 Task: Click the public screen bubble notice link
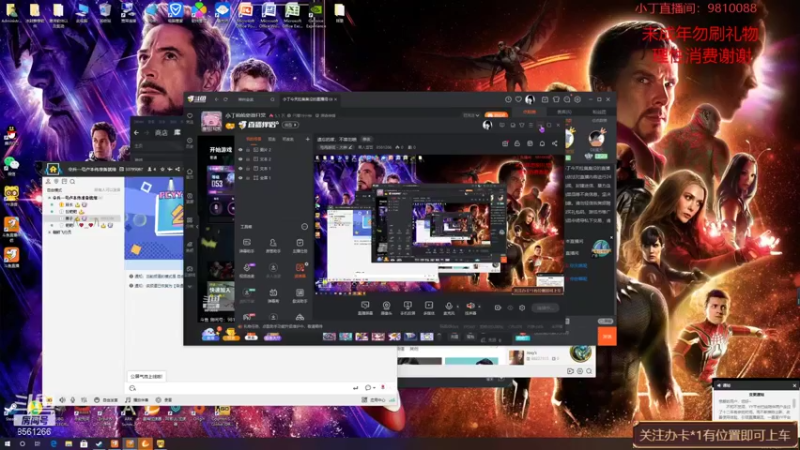coord(146,376)
